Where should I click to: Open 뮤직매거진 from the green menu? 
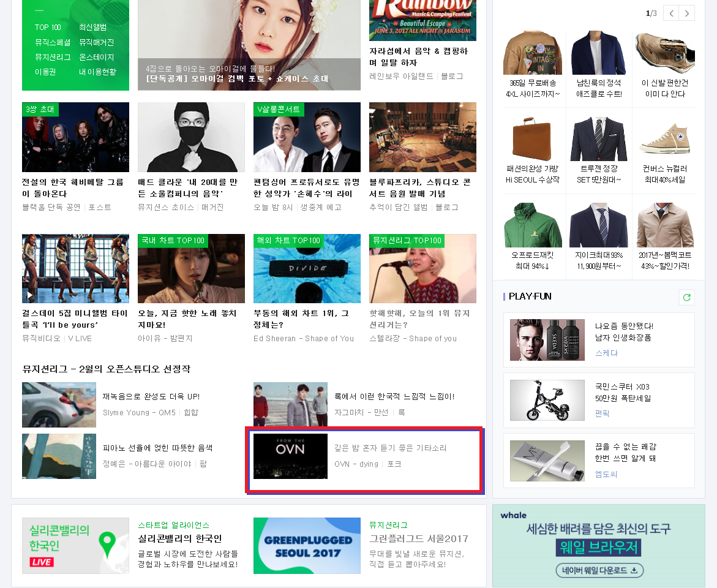point(96,42)
